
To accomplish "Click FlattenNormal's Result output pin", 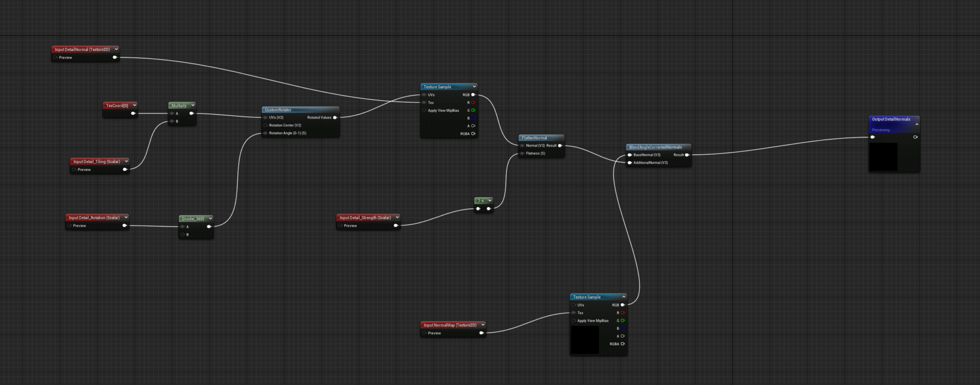I will pos(560,145).
